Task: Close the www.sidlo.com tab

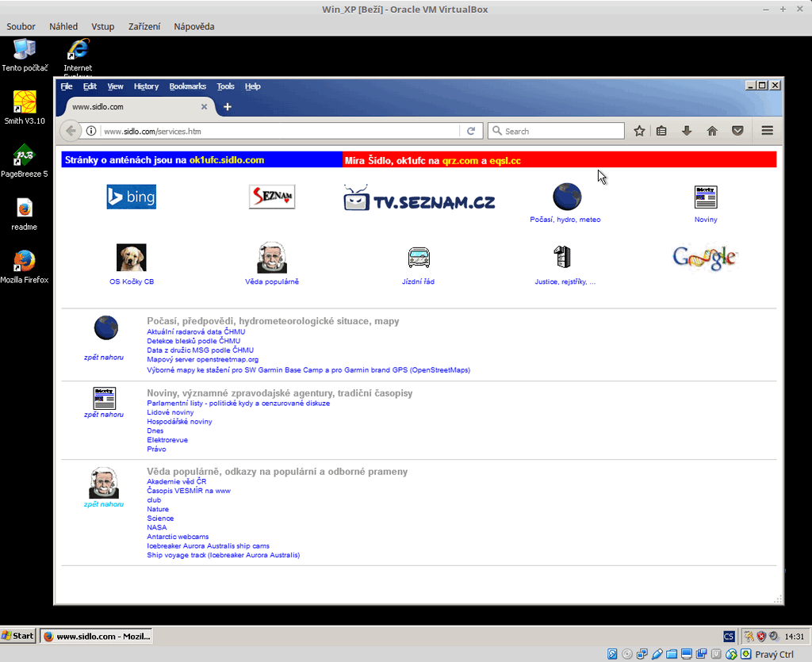Action: coord(204,107)
